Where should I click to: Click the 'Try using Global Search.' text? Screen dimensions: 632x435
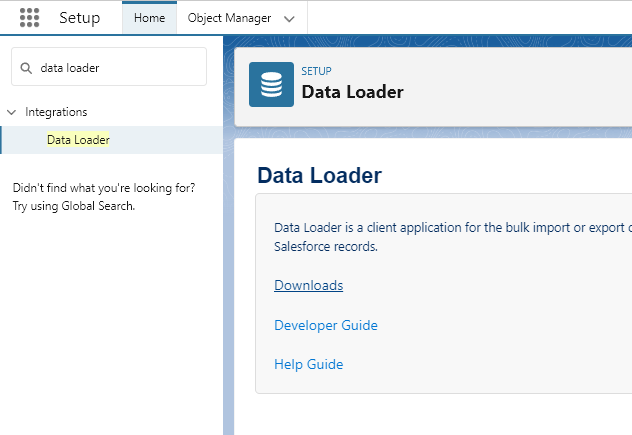tap(74, 206)
